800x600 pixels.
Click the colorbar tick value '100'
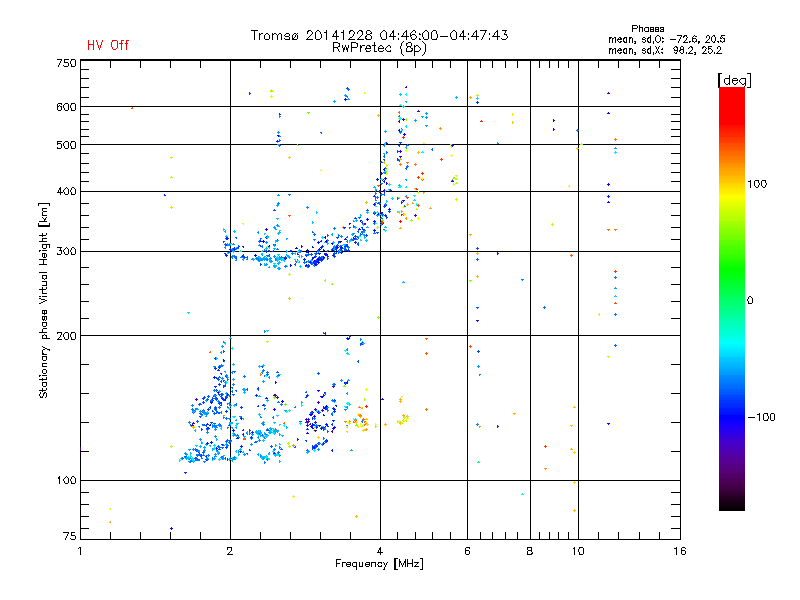pyautogui.click(x=757, y=184)
